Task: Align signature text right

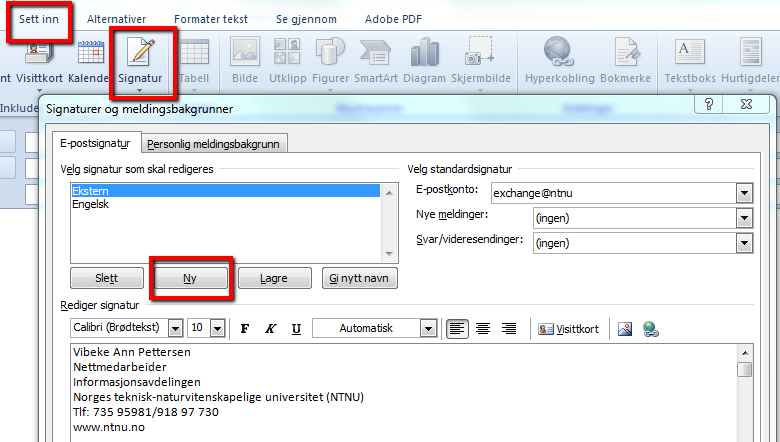Action: pyautogui.click(x=508, y=329)
